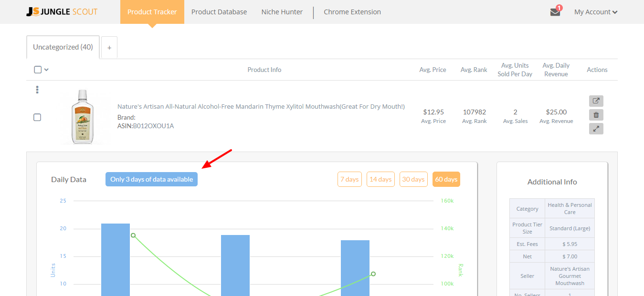Click the Avg. Rank column header
The width and height of the screenshot is (644, 296).
click(x=474, y=70)
